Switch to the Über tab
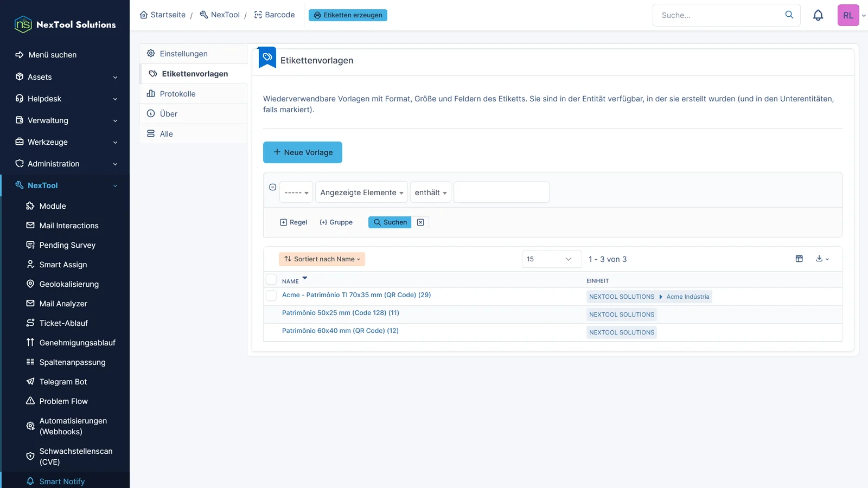The image size is (868, 488). pos(194,114)
